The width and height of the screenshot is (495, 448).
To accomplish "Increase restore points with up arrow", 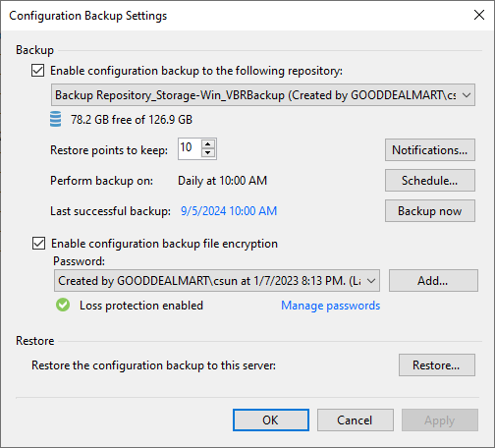I will [208, 144].
